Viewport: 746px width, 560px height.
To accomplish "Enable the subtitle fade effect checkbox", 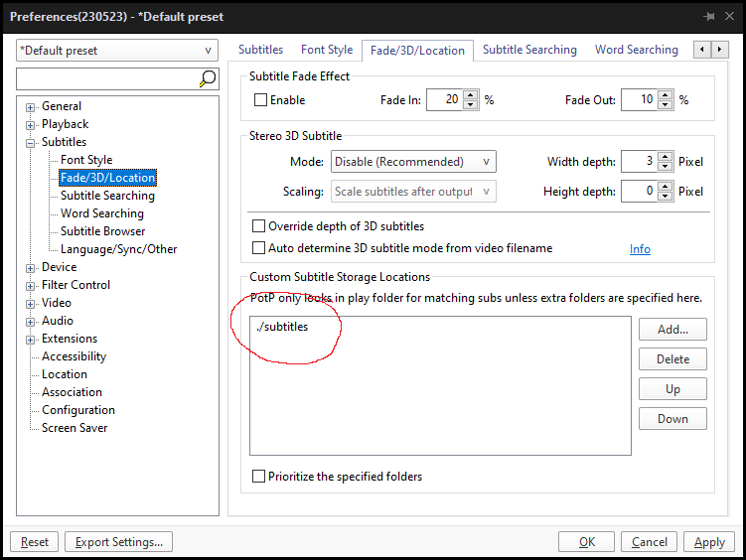I will 260,100.
